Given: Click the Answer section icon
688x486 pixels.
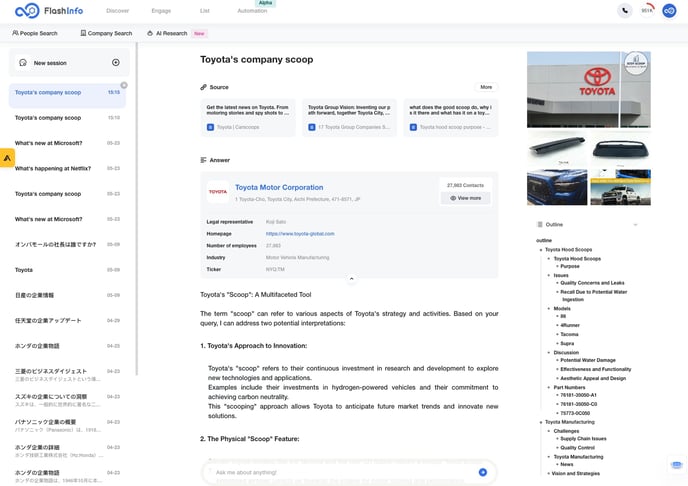Looking at the screenshot, I should (203, 160).
